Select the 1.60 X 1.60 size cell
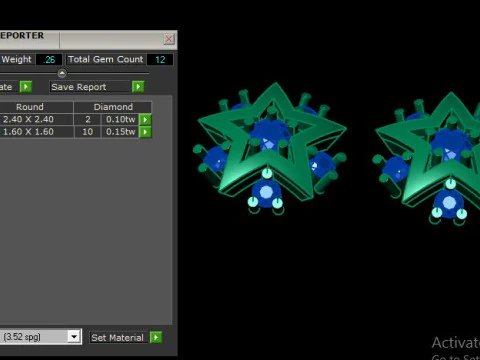Image resolution: width=480 pixels, height=360 pixels. [29, 132]
